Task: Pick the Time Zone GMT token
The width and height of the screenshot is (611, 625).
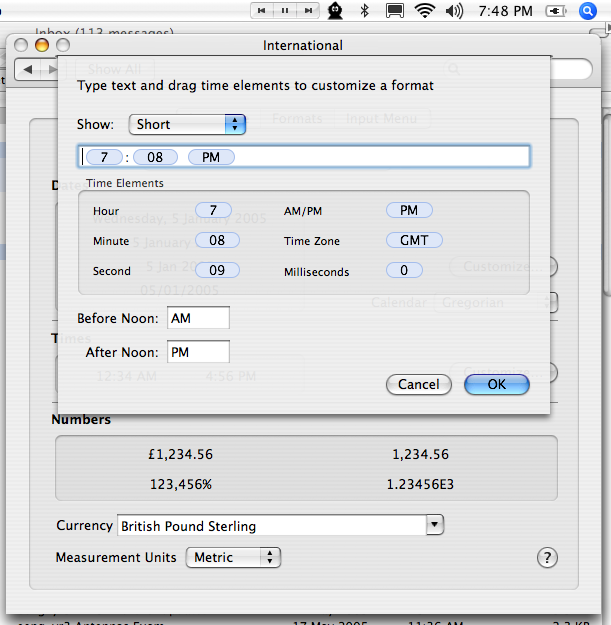Action: coord(414,240)
